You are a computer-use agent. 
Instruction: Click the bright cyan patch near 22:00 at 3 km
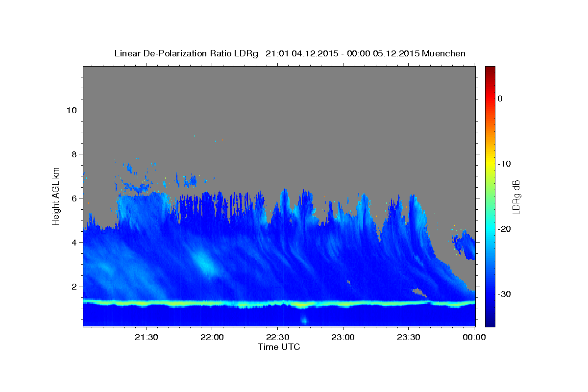[204, 263]
